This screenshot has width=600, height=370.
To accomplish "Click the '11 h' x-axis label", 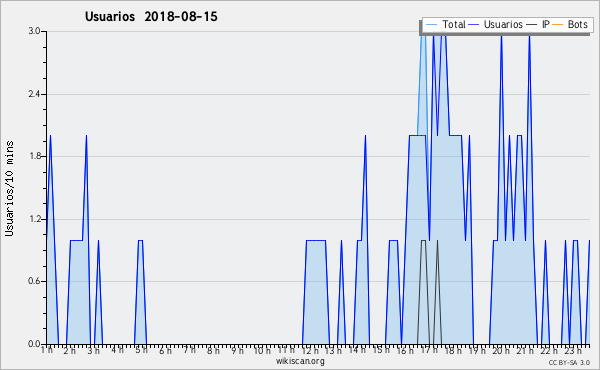I will (x=286, y=349).
